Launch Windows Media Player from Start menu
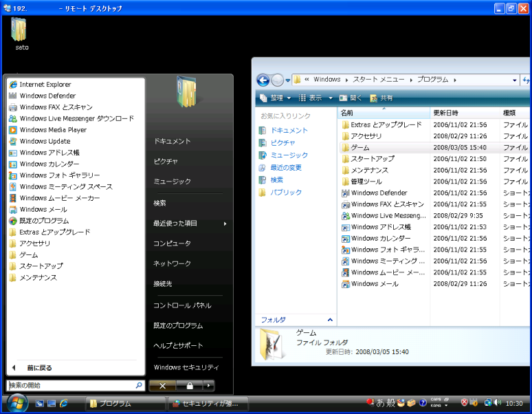Viewport: 532px width, 414px height. (x=48, y=130)
